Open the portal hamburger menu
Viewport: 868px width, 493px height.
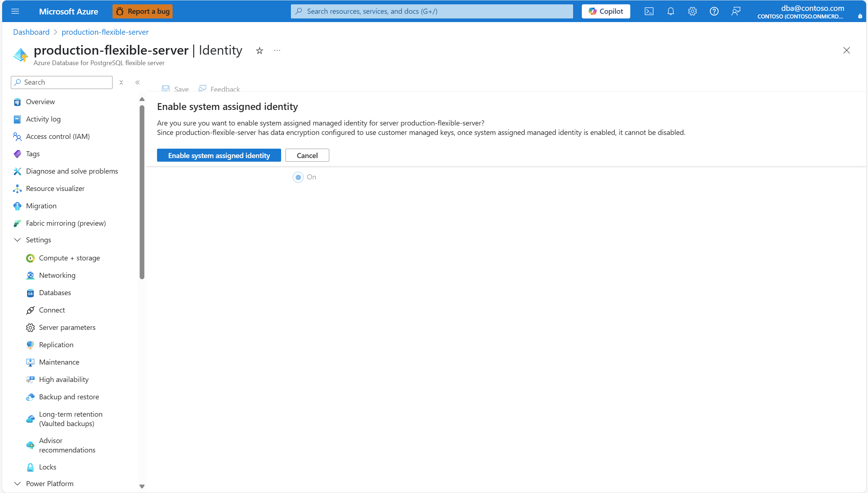[x=15, y=11]
